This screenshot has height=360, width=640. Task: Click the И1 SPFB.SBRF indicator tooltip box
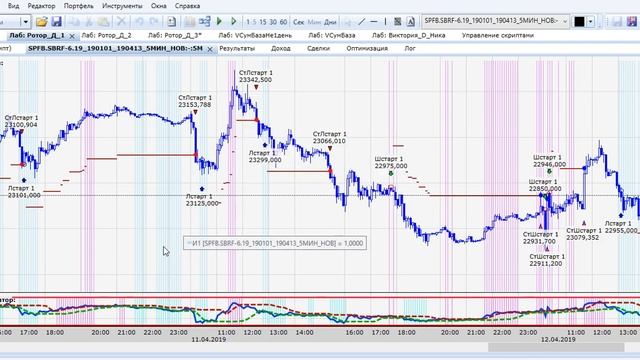pos(275,243)
